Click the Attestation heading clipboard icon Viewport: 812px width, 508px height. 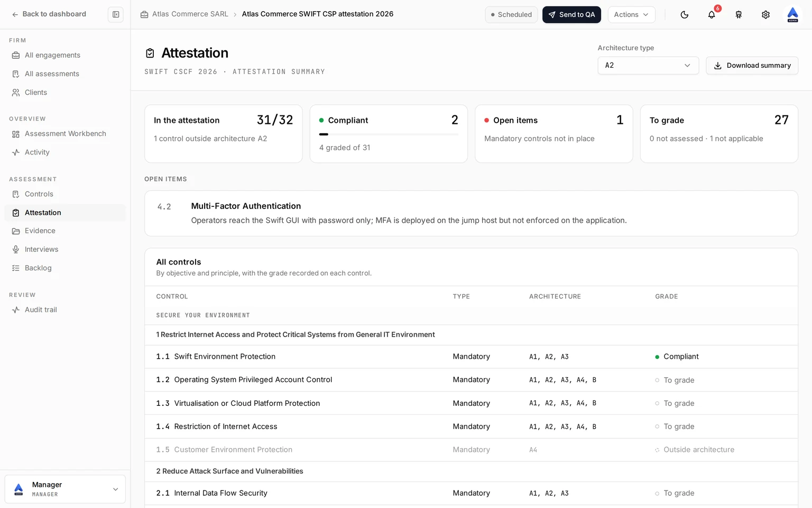click(x=150, y=53)
